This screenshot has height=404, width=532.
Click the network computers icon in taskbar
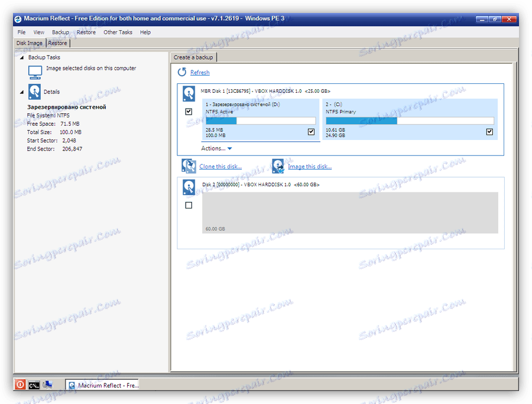[x=47, y=385]
